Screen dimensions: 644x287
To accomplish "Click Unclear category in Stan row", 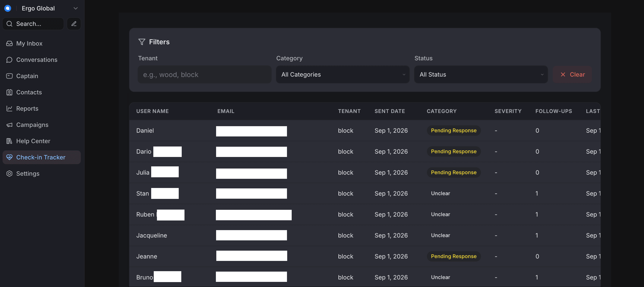I will [440, 194].
